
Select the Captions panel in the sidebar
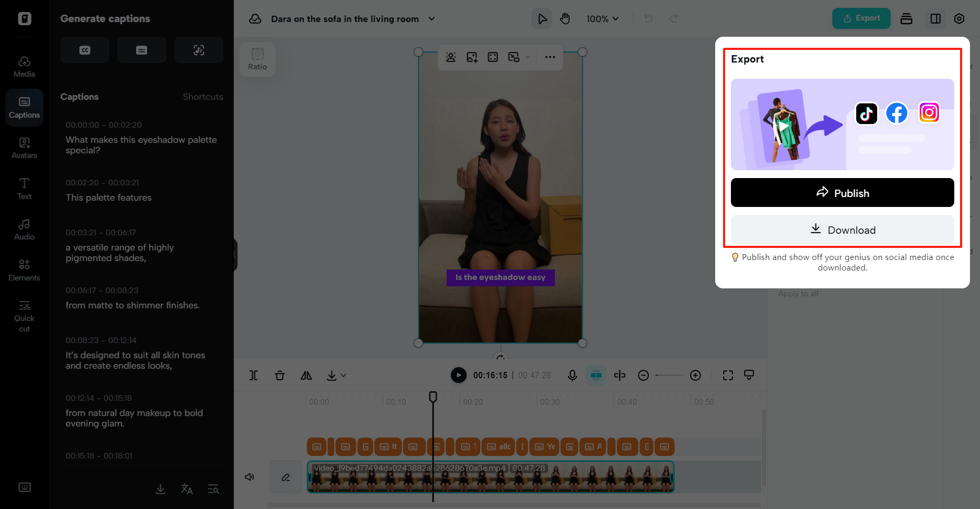pos(24,107)
